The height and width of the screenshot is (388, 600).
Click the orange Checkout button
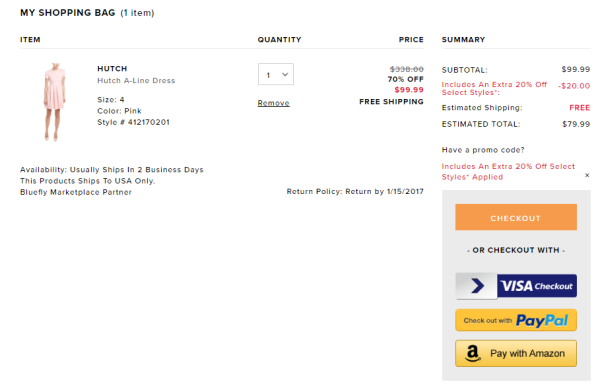tap(516, 217)
